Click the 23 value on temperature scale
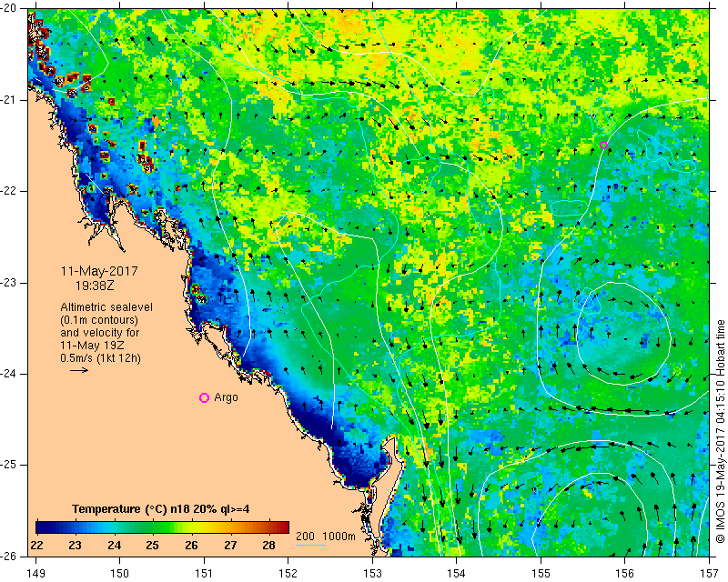Viewport: 728px width, 582px height. [76, 546]
